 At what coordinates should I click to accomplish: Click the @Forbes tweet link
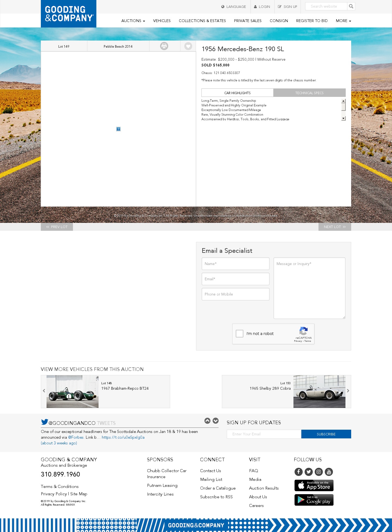(76, 437)
